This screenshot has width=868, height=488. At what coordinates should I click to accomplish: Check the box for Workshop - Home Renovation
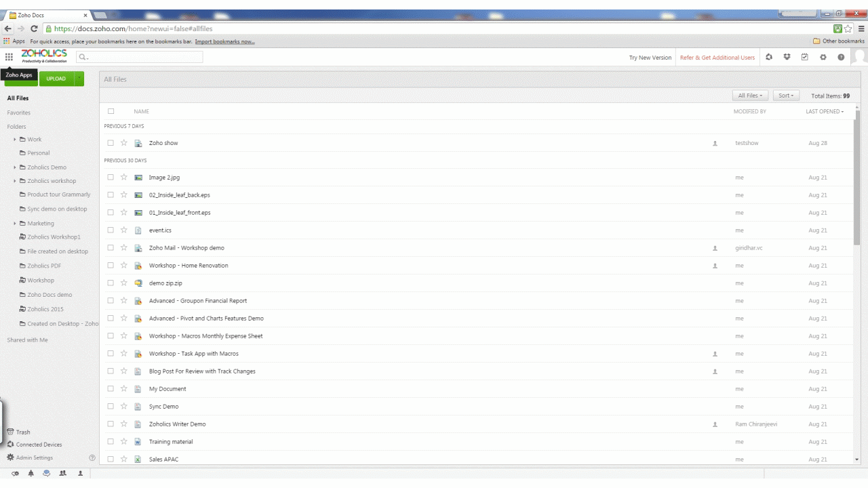(x=111, y=265)
